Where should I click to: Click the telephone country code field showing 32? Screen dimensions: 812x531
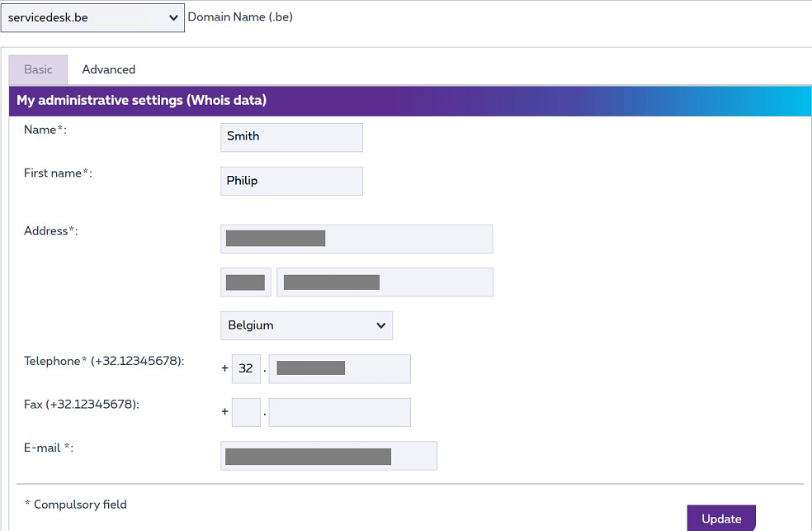246,368
